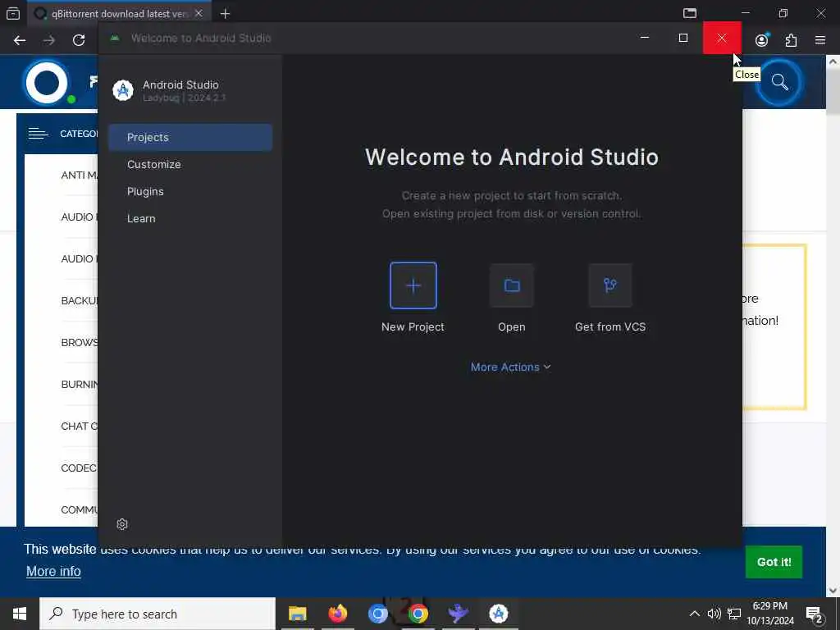
Task: Maximize the Android Studio welcome window
Action: (683, 38)
